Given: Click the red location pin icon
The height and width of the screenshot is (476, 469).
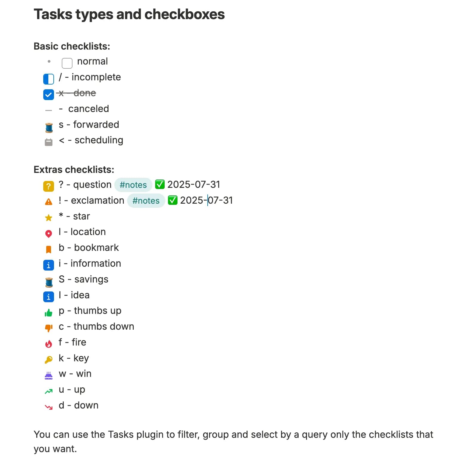Looking at the screenshot, I should pyautogui.click(x=49, y=234).
